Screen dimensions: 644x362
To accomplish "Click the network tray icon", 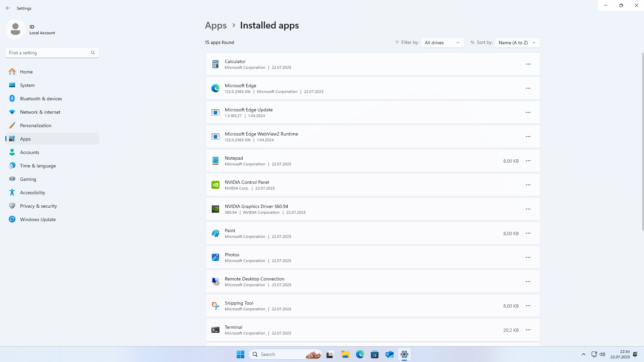I will point(594,354).
